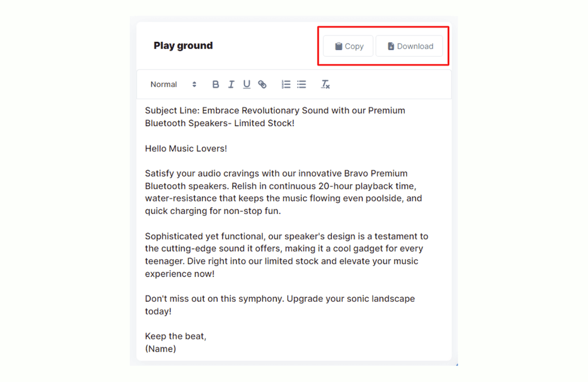Apply underline formatting
Screen dimensions: 588x382
[246, 84]
